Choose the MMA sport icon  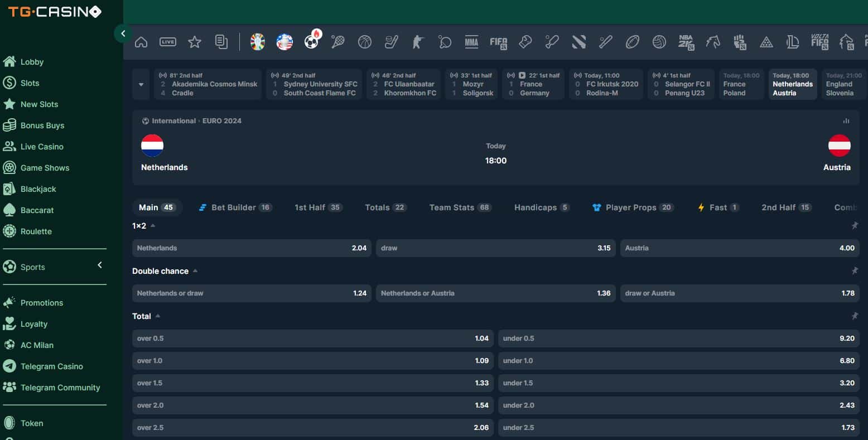click(x=472, y=42)
